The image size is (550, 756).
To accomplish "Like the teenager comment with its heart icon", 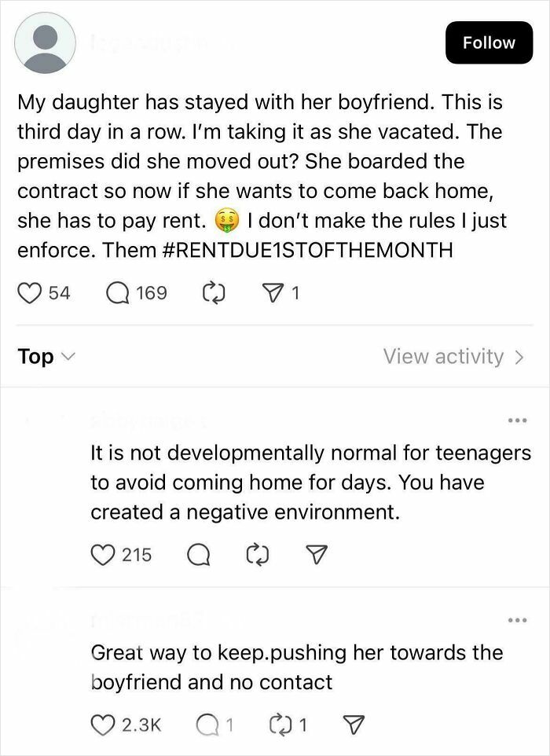I will point(102,555).
